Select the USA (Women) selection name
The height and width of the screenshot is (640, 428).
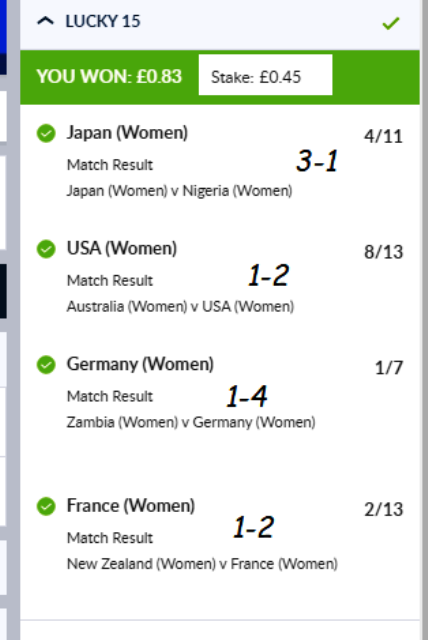[122, 249]
